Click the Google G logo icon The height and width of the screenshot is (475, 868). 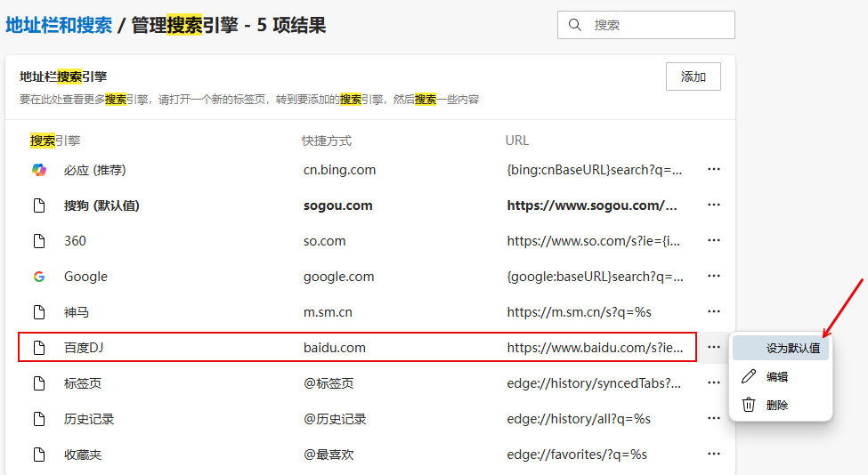pyautogui.click(x=39, y=277)
